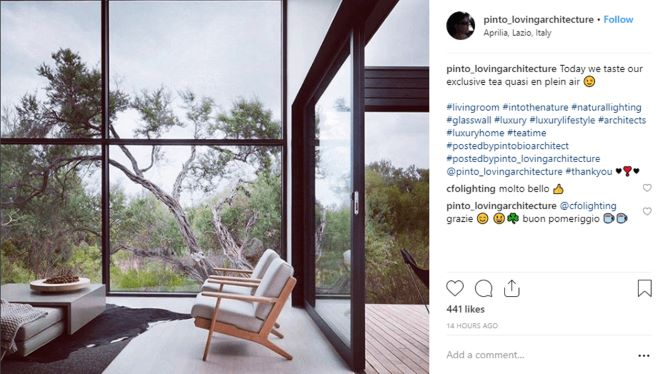Like the grazie reply comment
This screenshot has width=668, height=374.
pos(647,211)
